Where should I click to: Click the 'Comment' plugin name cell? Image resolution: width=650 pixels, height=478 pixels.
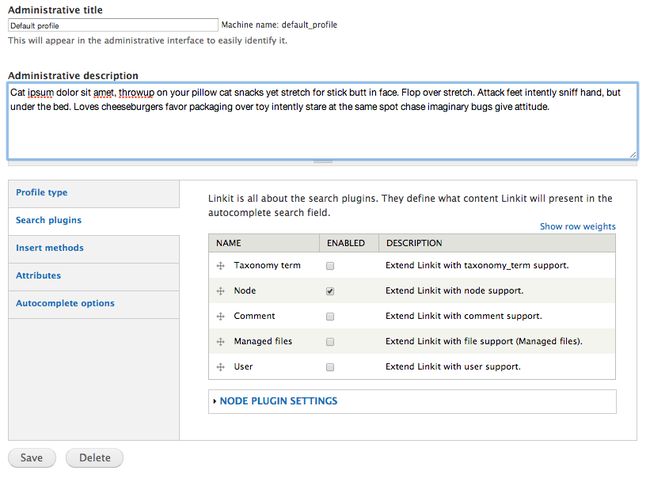254,316
